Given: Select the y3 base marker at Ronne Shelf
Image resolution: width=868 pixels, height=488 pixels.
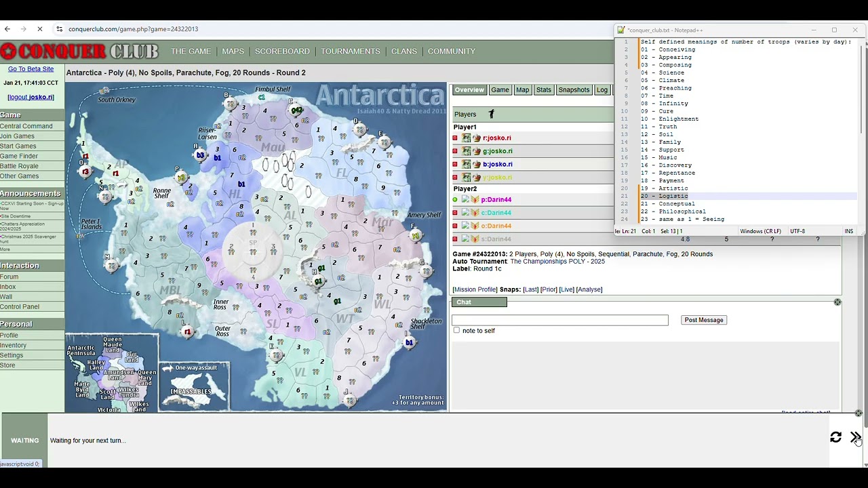Looking at the screenshot, I should pyautogui.click(x=181, y=178).
